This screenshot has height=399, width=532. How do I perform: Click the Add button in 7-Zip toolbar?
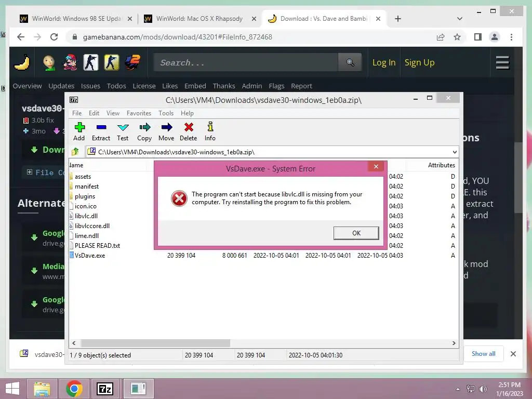click(79, 131)
